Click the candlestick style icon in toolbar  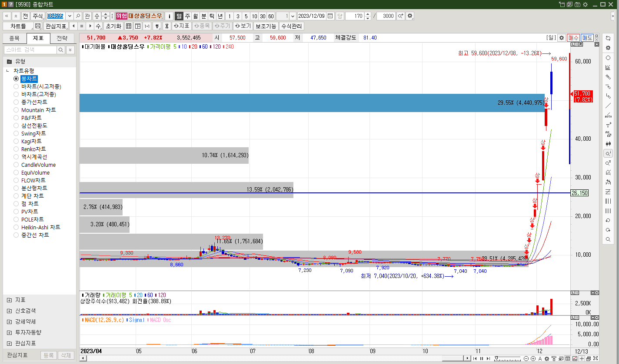coord(156,26)
